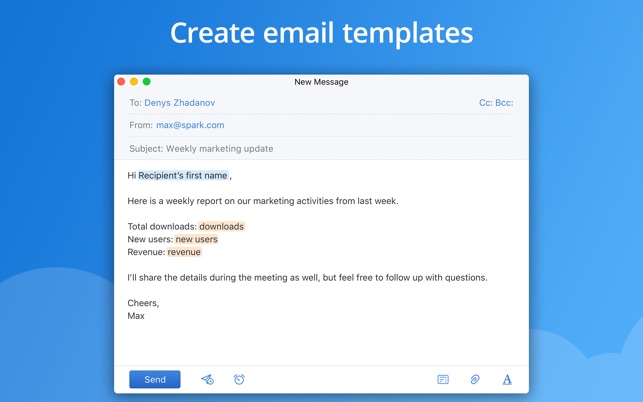This screenshot has height=402, width=643.
Task: Click the revenue placeholder
Action: tap(184, 252)
